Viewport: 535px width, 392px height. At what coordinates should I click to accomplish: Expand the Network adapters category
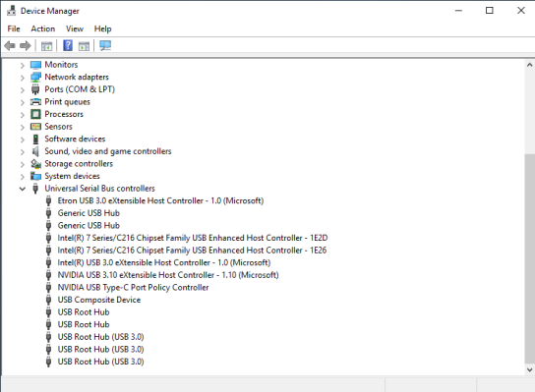tap(23, 78)
